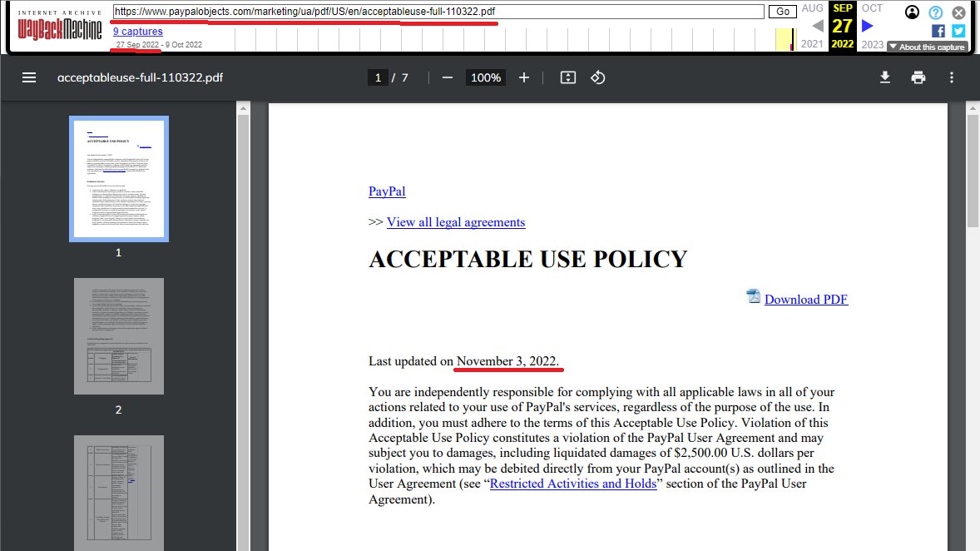Select page 2 thumbnail
The width and height of the screenshot is (980, 551).
tap(119, 336)
